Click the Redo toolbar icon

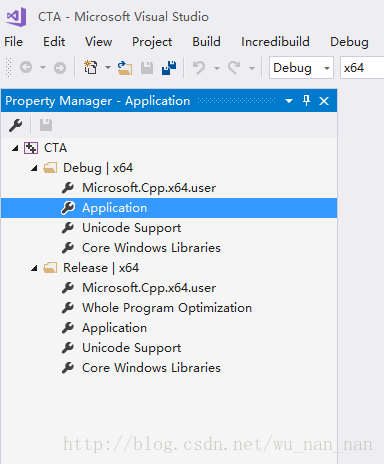[x=234, y=68]
